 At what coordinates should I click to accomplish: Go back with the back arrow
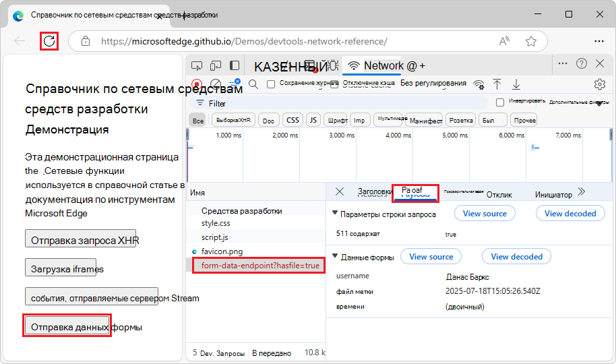click(x=20, y=41)
